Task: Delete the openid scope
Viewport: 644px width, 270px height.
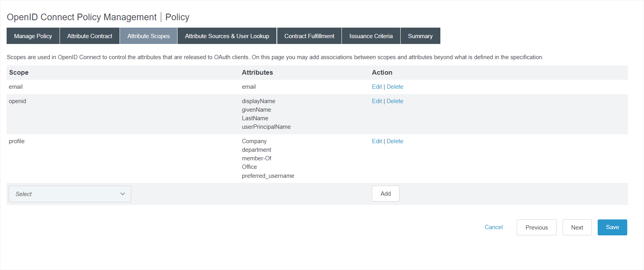Action: click(395, 101)
